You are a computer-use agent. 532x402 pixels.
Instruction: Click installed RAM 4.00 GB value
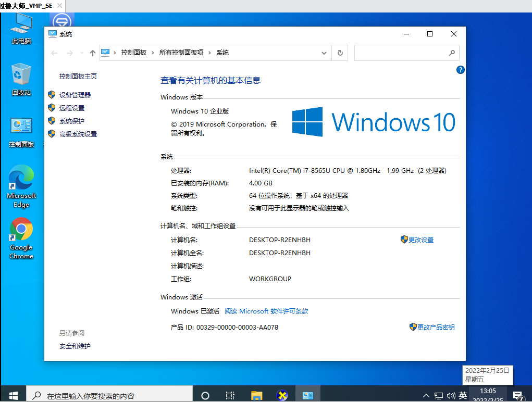[x=261, y=183]
